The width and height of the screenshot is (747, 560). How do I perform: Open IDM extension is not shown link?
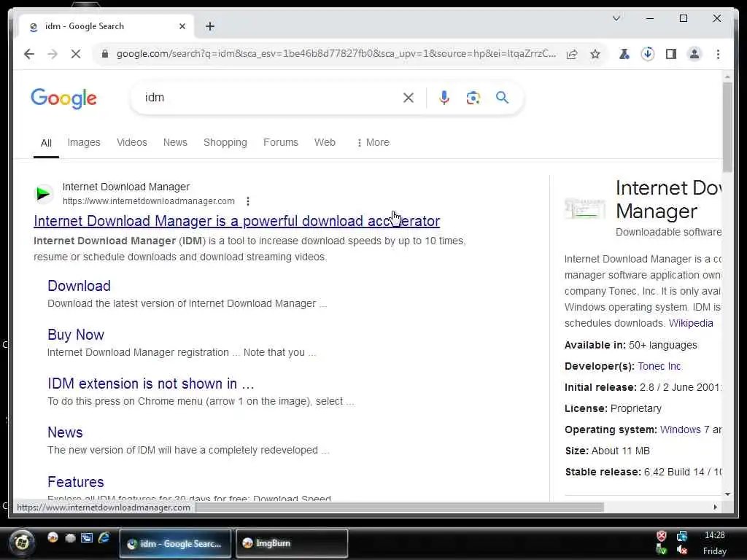(150, 384)
